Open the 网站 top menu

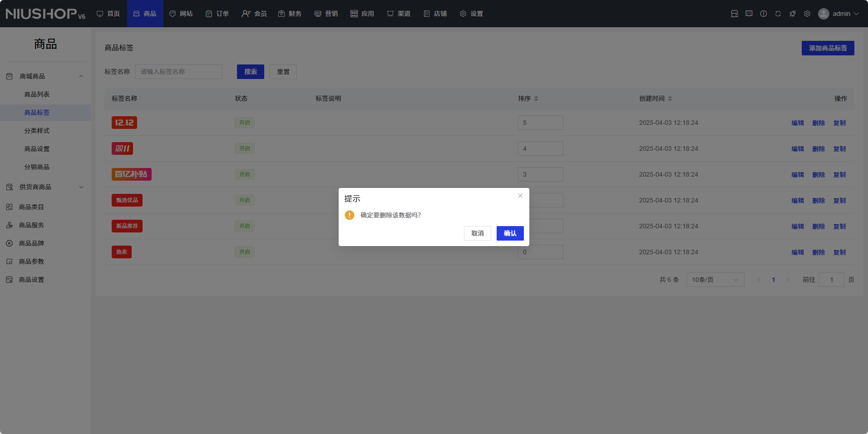(x=181, y=14)
